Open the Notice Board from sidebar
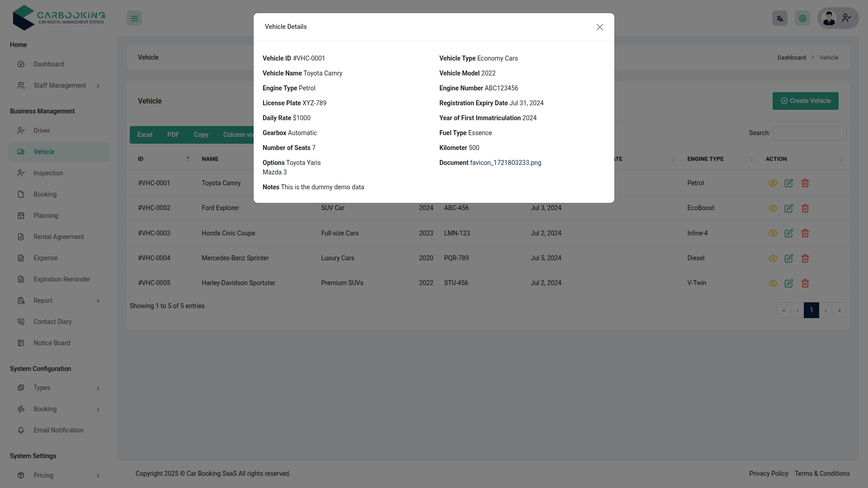The image size is (868, 488). click(x=52, y=343)
